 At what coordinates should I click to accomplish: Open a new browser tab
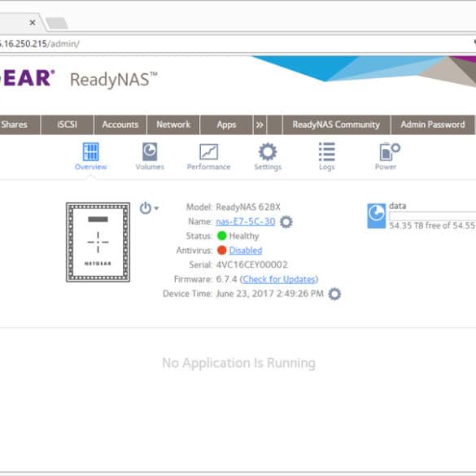coord(57,23)
